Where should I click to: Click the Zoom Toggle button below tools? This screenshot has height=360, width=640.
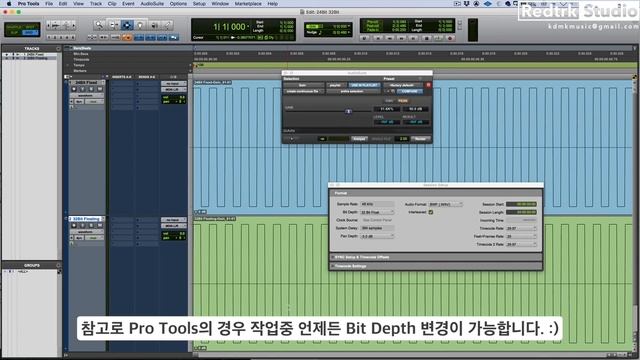(x=92, y=38)
